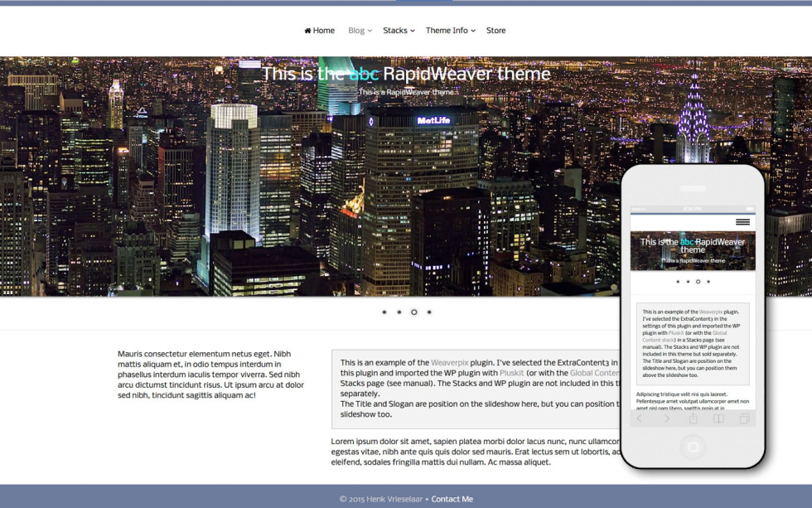Go to the Store page

[x=495, y=31]
